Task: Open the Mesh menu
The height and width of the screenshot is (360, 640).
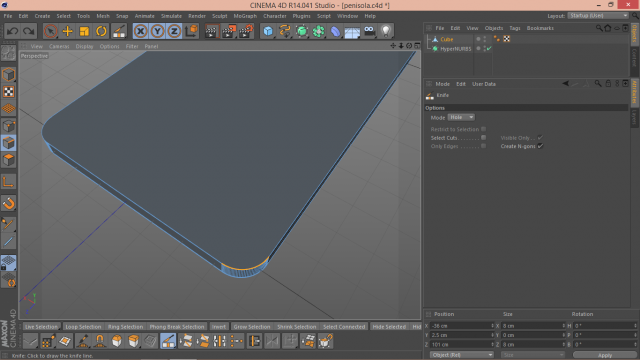Action: pos(103,16)
